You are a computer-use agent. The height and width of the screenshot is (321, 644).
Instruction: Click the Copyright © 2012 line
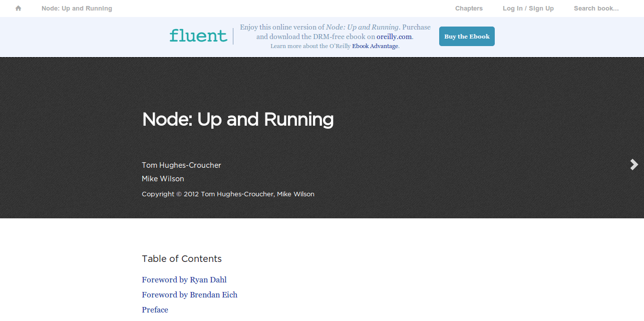[228, 194]
